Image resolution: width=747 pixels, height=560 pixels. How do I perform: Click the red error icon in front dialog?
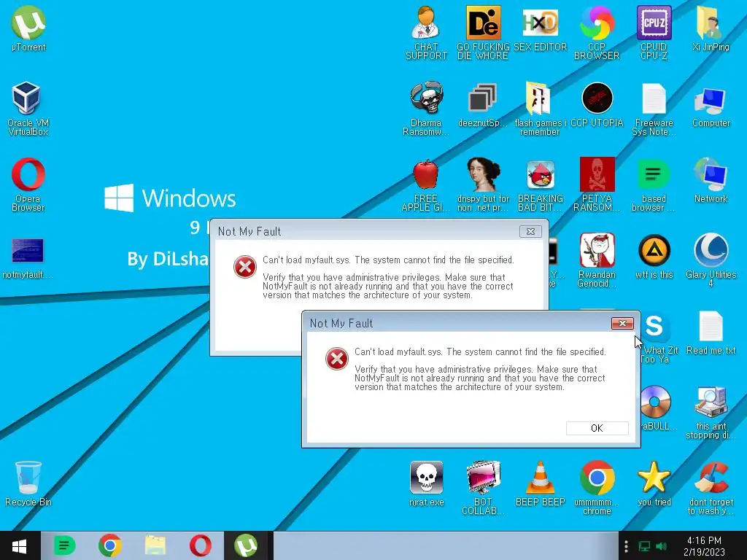[x=337, y=359]
